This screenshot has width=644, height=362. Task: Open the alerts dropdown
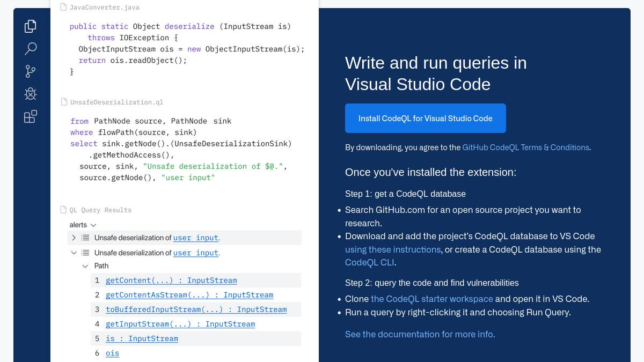click(x=83, y=225)
